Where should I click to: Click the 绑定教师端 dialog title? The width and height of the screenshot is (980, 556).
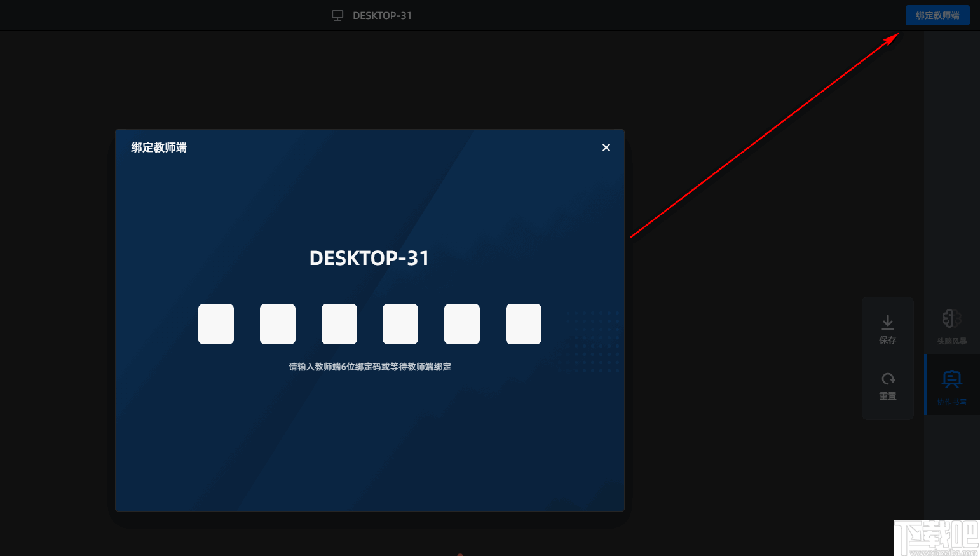pyautogui.click(x=159, y=147)
